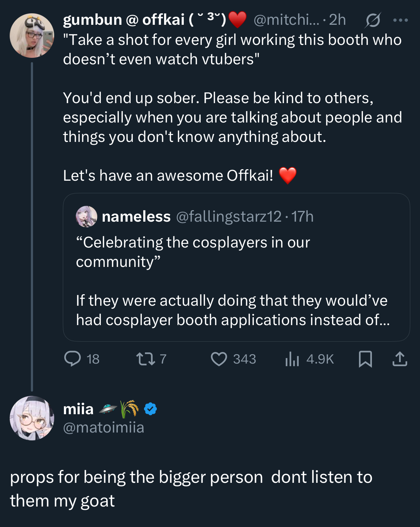Open the @fallingstarz12 profile link

[229, 217]
